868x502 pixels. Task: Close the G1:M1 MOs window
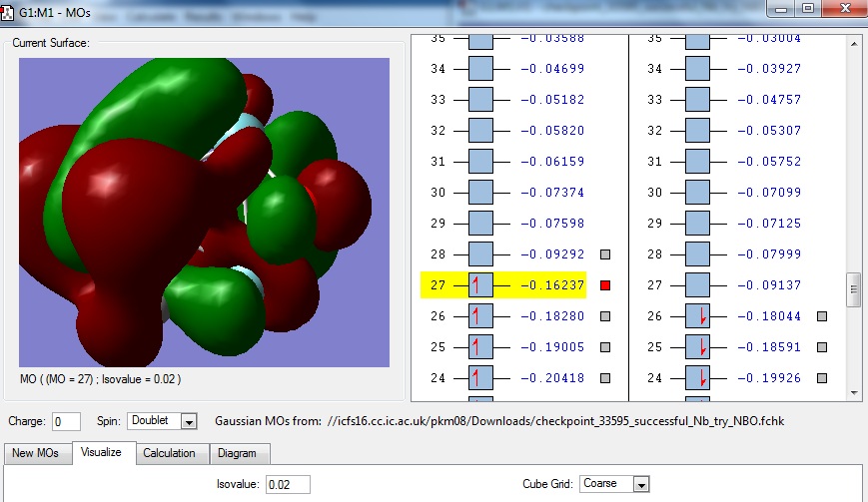[x=845, y=8]
